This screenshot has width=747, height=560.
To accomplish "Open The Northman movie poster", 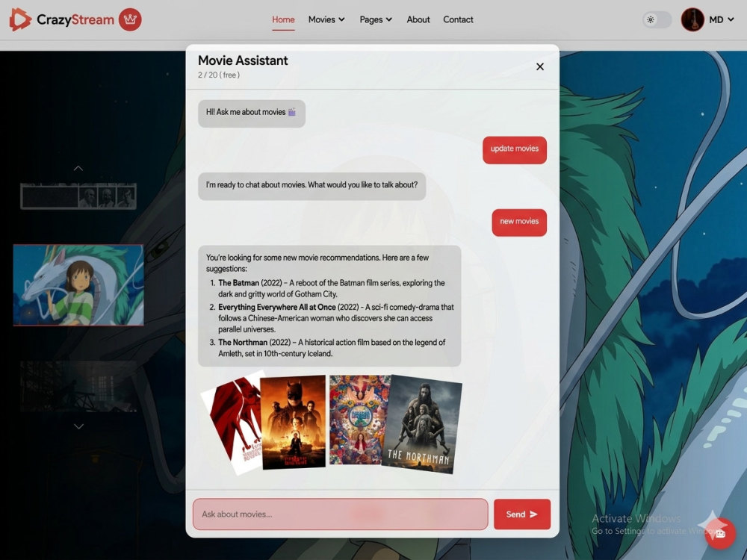I will click(x=421, y=424).
